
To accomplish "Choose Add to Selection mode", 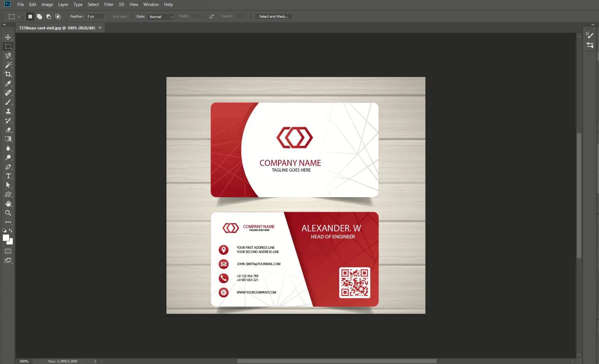I will point(39,16).
